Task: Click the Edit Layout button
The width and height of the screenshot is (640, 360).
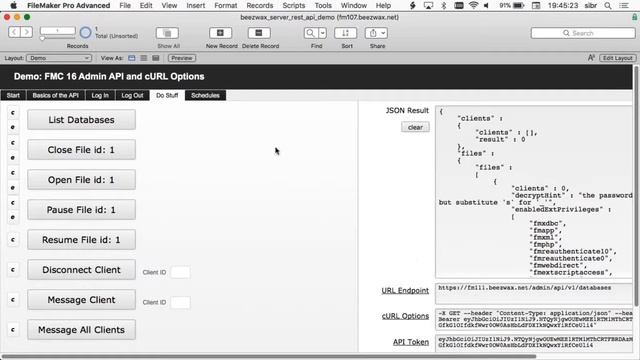Action: tap(618, 58)
